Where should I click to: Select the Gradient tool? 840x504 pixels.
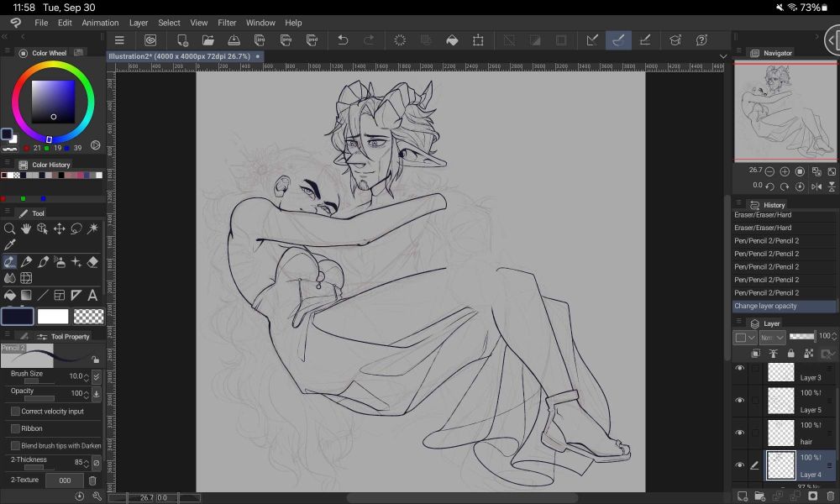coord(26,295)
